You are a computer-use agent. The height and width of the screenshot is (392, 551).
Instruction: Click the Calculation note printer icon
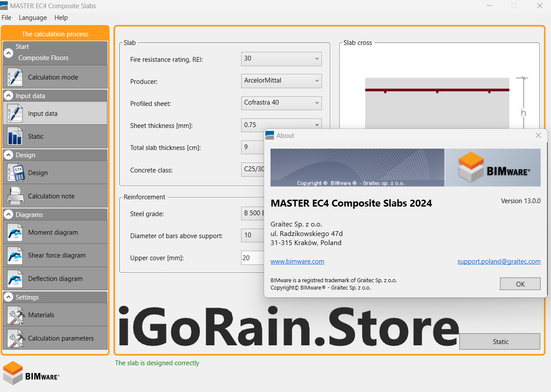(x=15, y=196)
